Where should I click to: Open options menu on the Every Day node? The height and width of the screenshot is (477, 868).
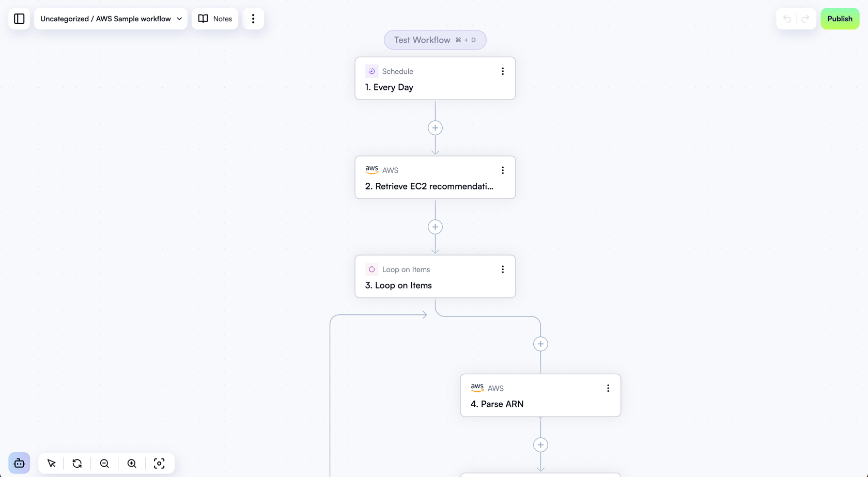pos(503,71)
